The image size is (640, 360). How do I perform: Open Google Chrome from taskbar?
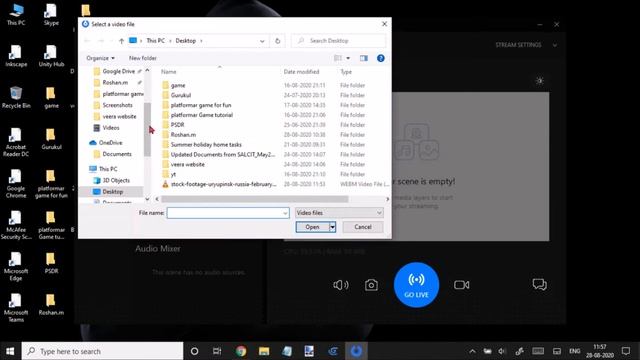(241, 351)
